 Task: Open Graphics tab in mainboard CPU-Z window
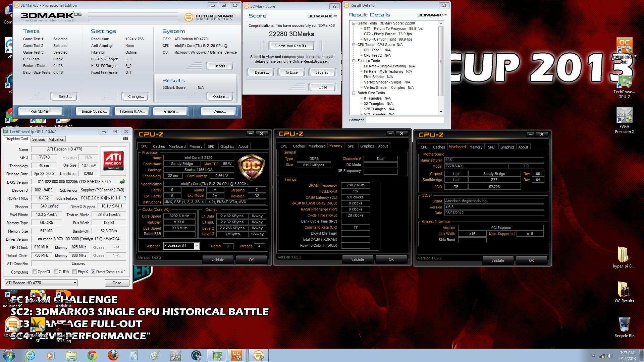507,147
